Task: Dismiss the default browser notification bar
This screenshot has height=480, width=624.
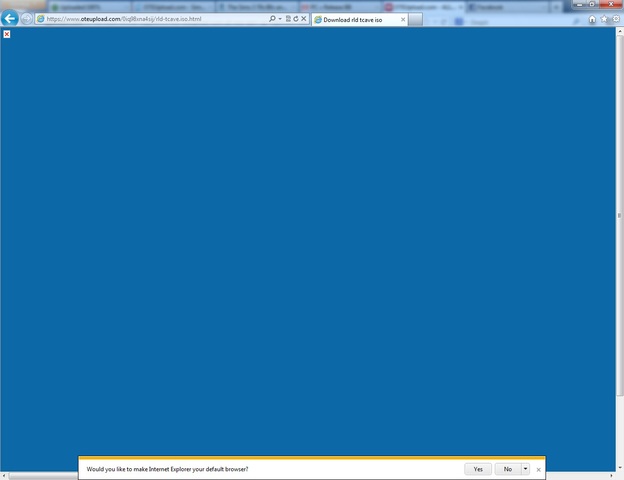Action: 539,469
